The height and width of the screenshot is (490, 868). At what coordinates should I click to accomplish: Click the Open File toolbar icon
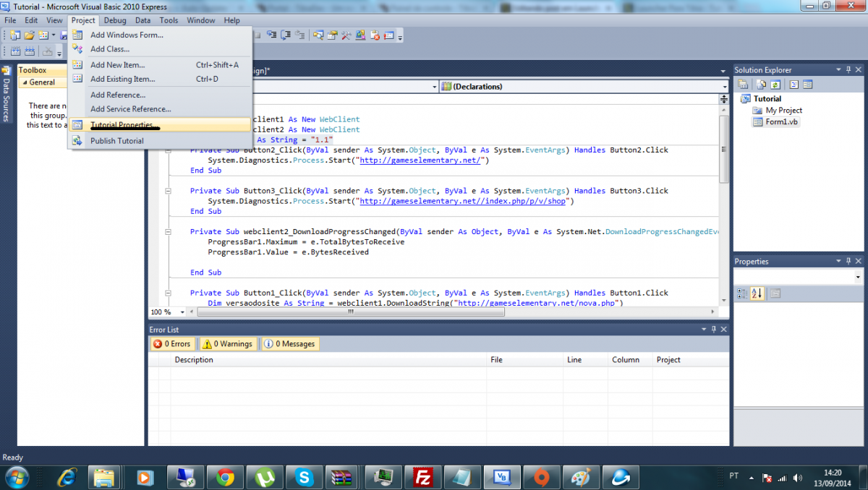point(29,35)
